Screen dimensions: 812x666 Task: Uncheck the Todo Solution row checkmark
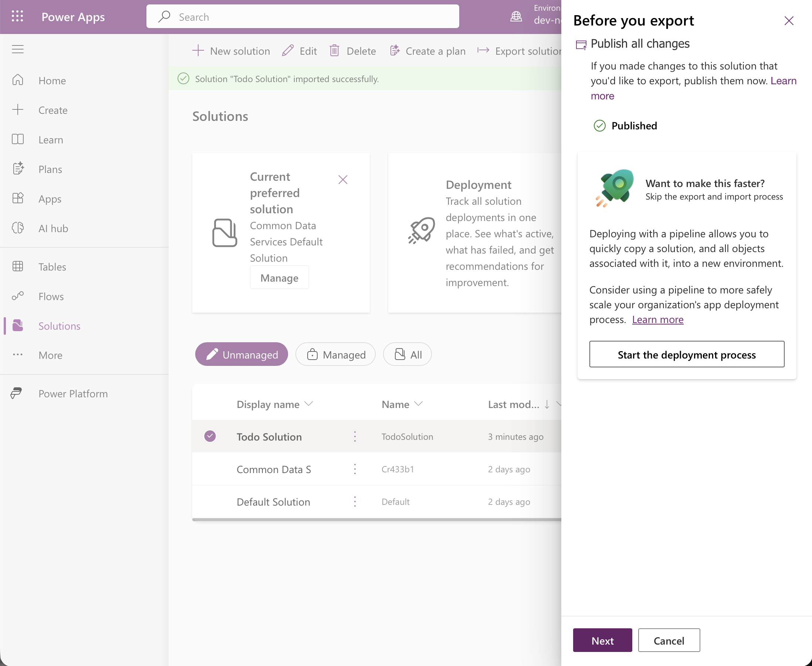click(x=210, y=436)
